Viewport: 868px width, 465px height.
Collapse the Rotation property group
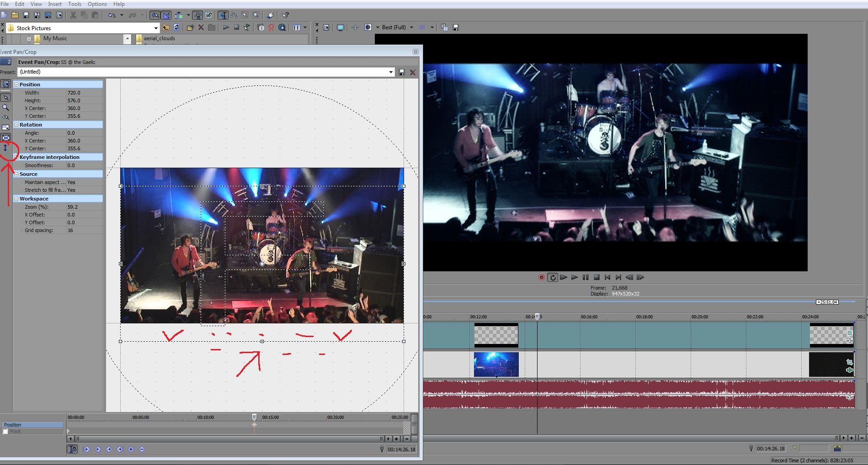coord(16,125)
